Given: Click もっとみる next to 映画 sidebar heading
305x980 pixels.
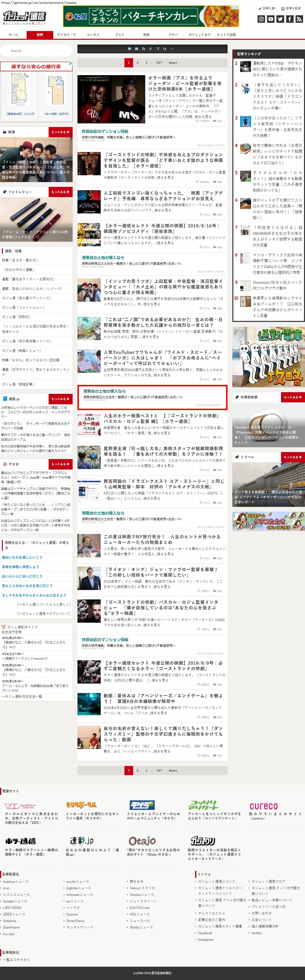Looking at the screenshot, I should (x=60, y=132).
